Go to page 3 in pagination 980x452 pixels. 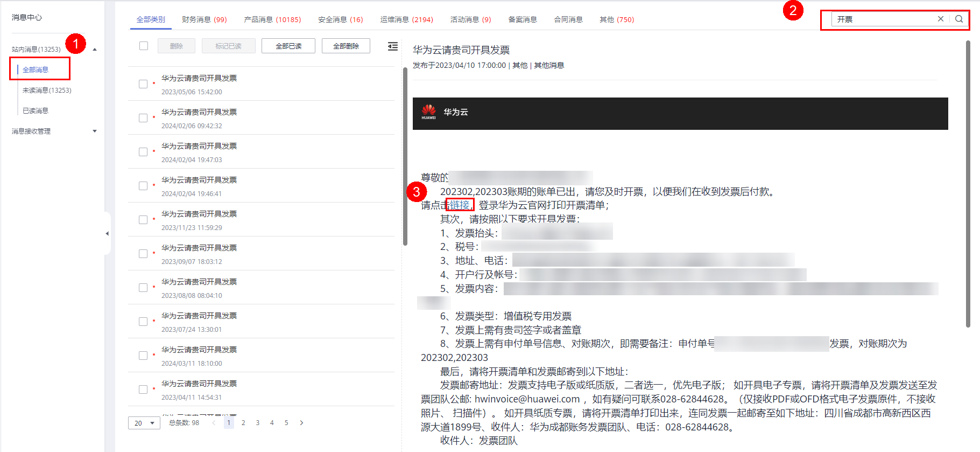point(258,423)
